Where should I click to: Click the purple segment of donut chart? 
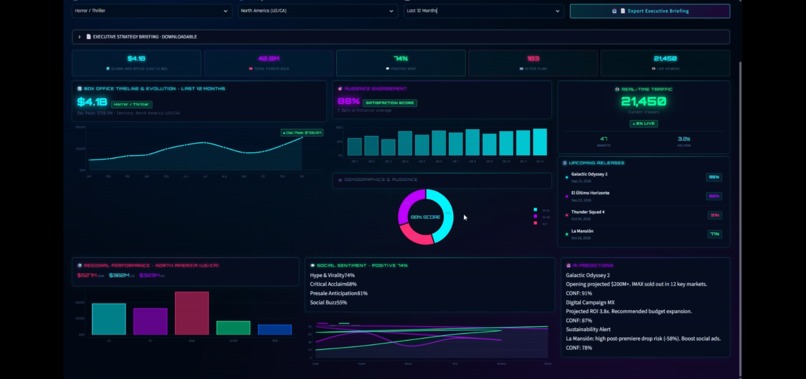point(408,204)
